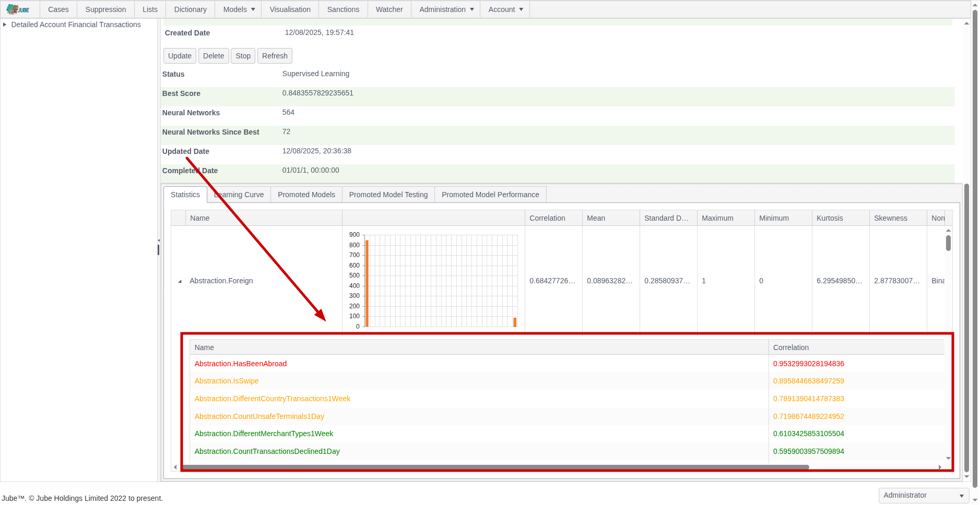
Task: Switch to the Promoted Models tab
Action: 306,195
